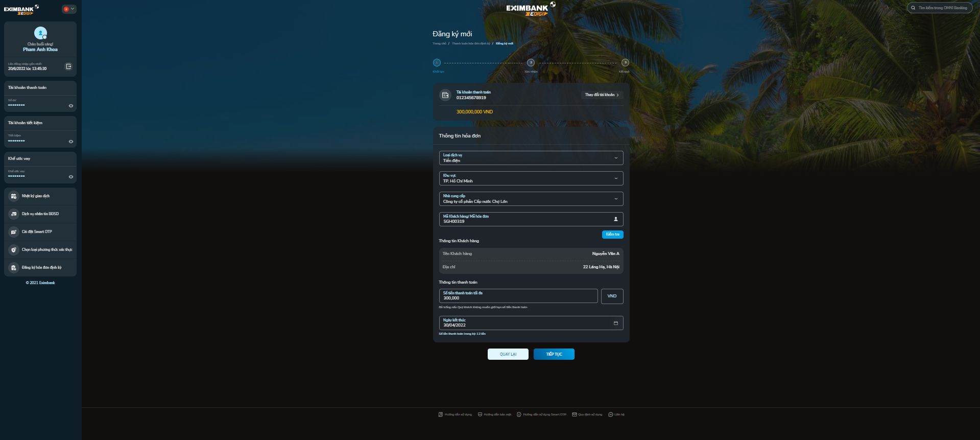The width and height of the screenshot is (980, 440).
Task: Open the Loại dịch vụ dropdown
Action: point(531,158)
